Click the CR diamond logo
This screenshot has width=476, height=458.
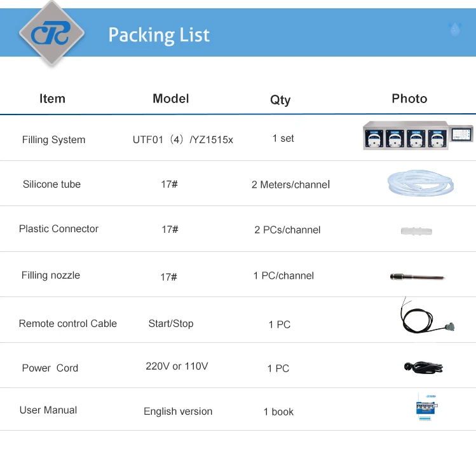click(x=51, y=33)
